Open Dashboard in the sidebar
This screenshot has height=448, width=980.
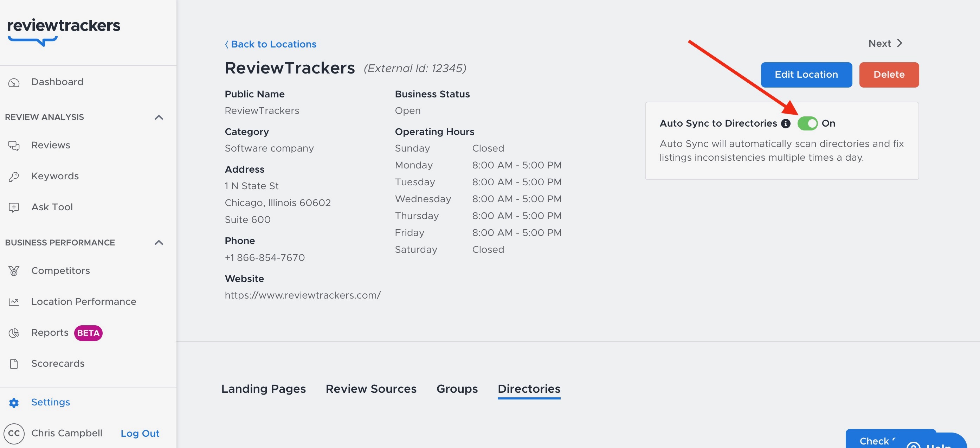click(x=57, y=82)
